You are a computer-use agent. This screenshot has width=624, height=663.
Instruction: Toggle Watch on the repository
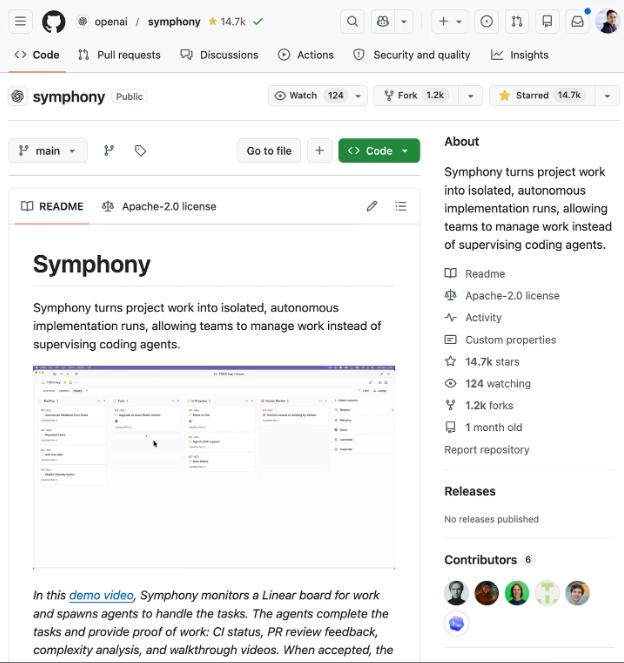pos(308,96)
